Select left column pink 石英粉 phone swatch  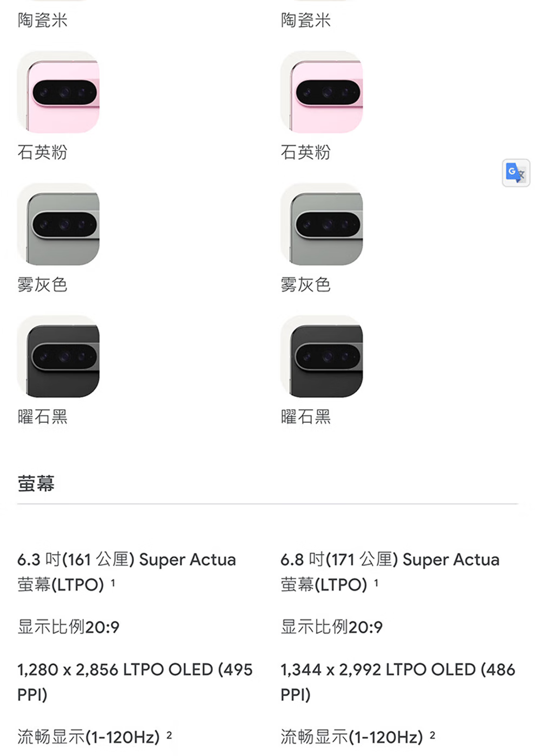point(58,92)
